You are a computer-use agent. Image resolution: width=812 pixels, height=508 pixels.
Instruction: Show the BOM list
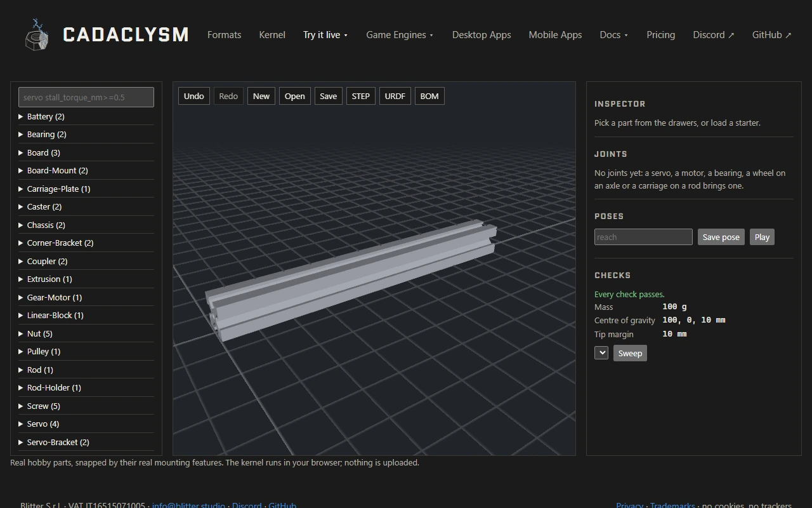(x=429, y=97)
